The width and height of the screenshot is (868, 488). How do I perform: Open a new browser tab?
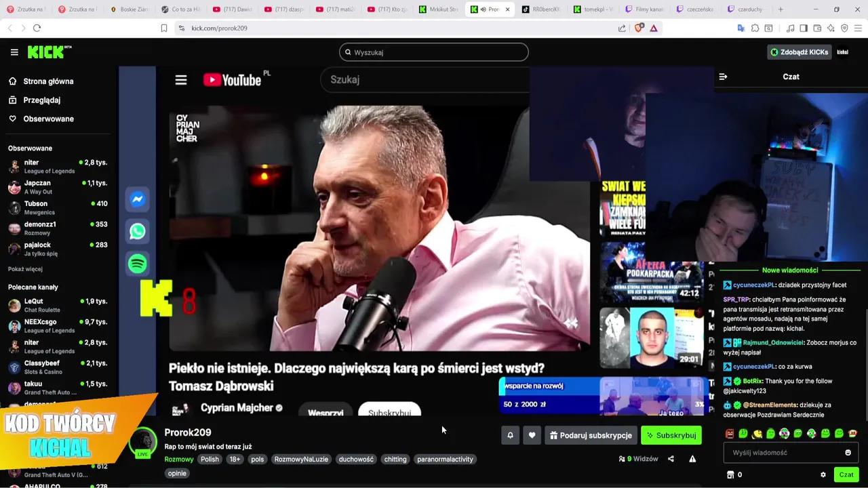(781, 9)
